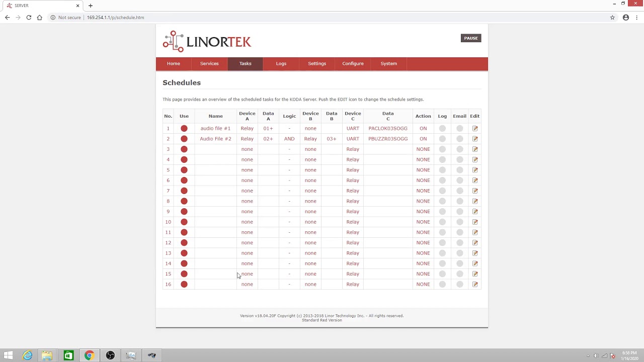Click the edit icon in row 13
644x362 pixels.
475,253
